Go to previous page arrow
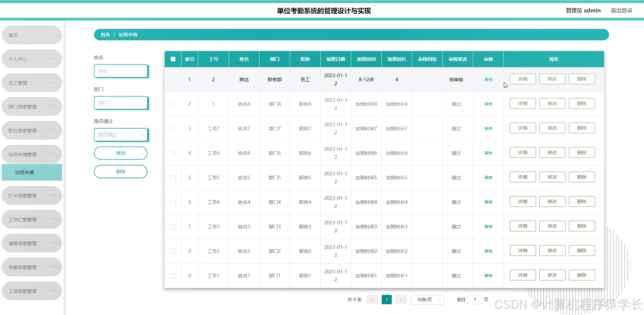644x315 pixels. point(372,300)
